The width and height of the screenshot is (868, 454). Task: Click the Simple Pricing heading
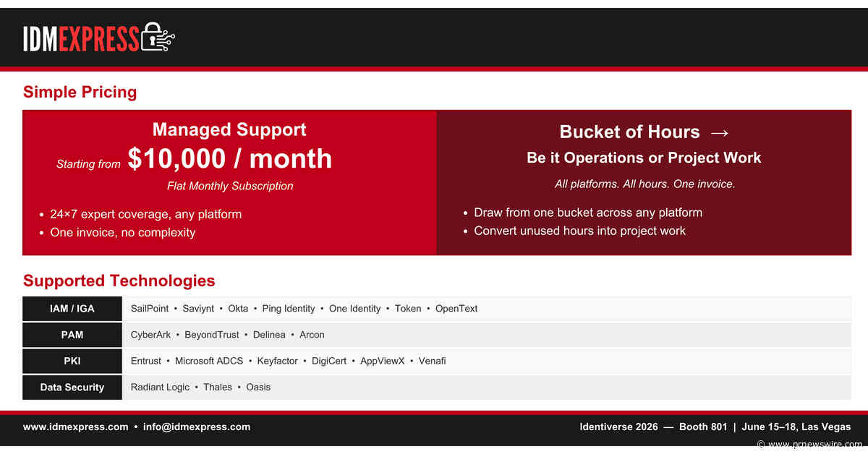(x=80, y=92)
